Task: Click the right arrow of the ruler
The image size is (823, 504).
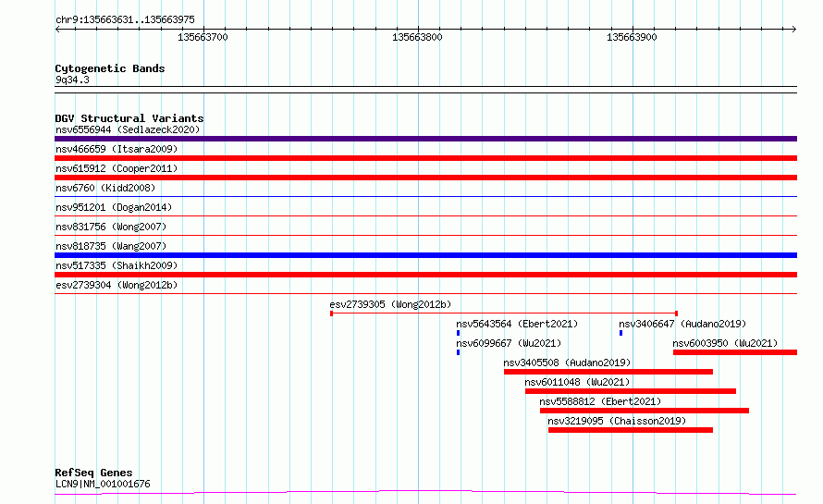Action: (x=794, y=30)
